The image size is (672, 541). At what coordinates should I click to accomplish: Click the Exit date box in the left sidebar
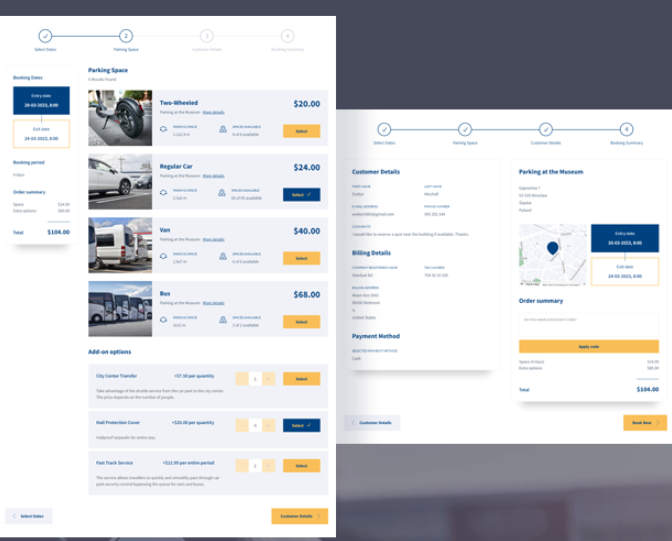pyautogui.click(x=41, y=134)
